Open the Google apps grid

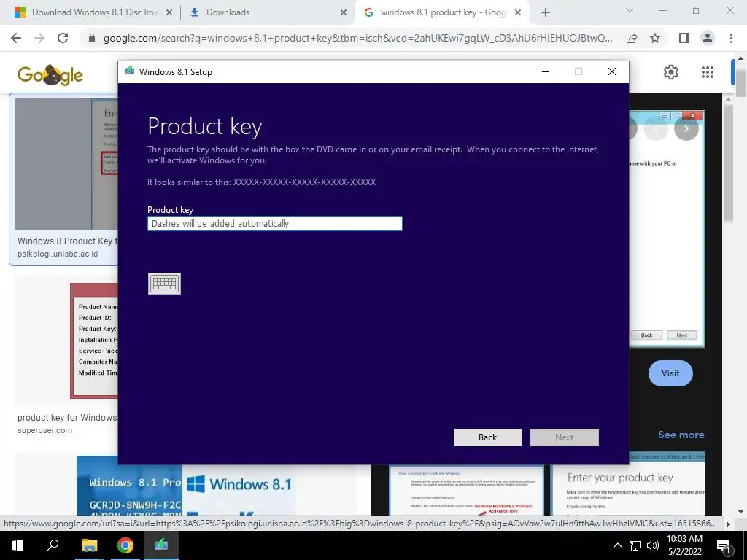(708, 72)
